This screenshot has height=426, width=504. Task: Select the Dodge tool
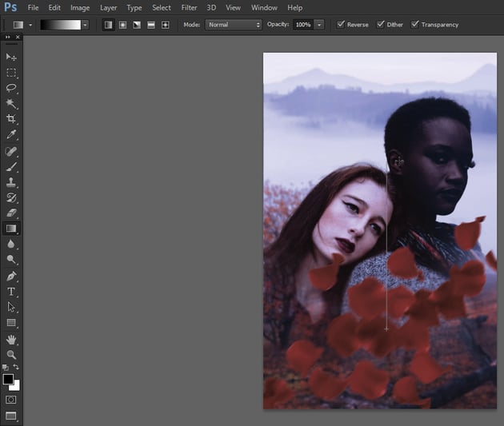[11, 260]
